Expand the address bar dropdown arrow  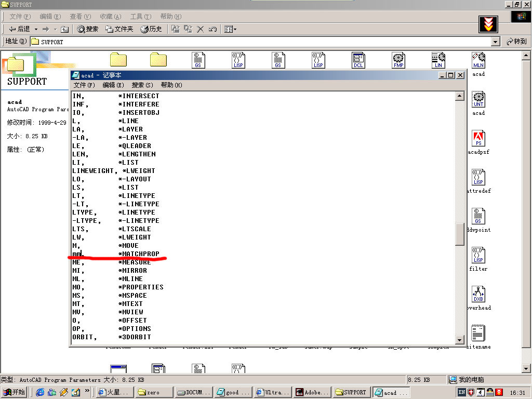(495, 42)
